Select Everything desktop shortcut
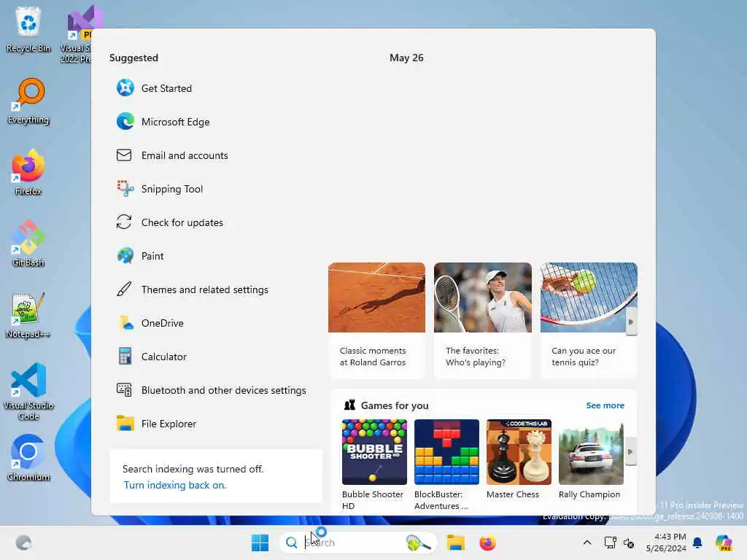The height and width of the screenshot is (560, 747). pyautogui.click(x=28, y=101)
